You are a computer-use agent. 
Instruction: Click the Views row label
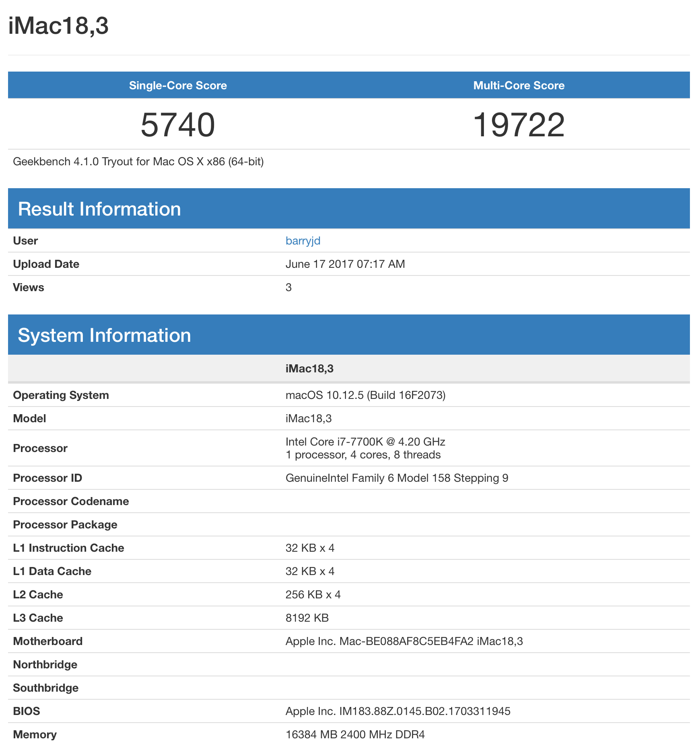point(29,287)
